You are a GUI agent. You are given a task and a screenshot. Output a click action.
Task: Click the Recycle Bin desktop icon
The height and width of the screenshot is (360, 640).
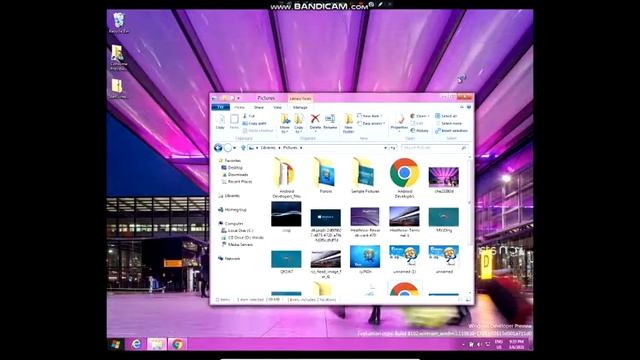118,23
